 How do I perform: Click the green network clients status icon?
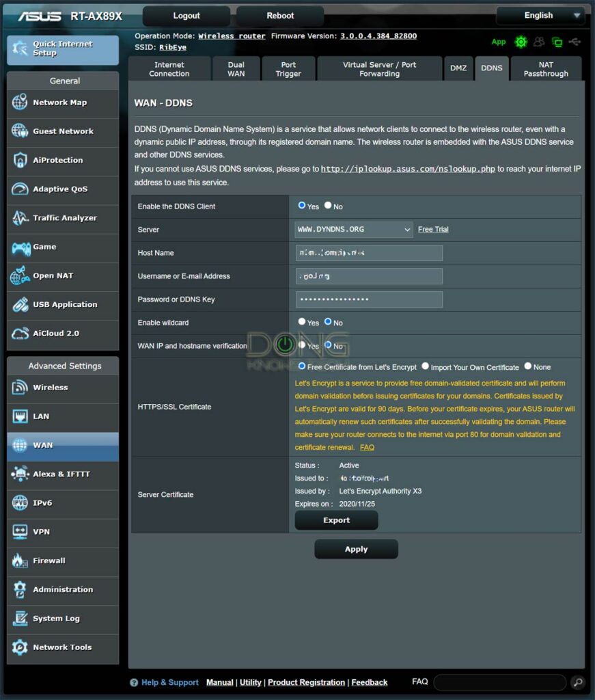coord(557,42)
